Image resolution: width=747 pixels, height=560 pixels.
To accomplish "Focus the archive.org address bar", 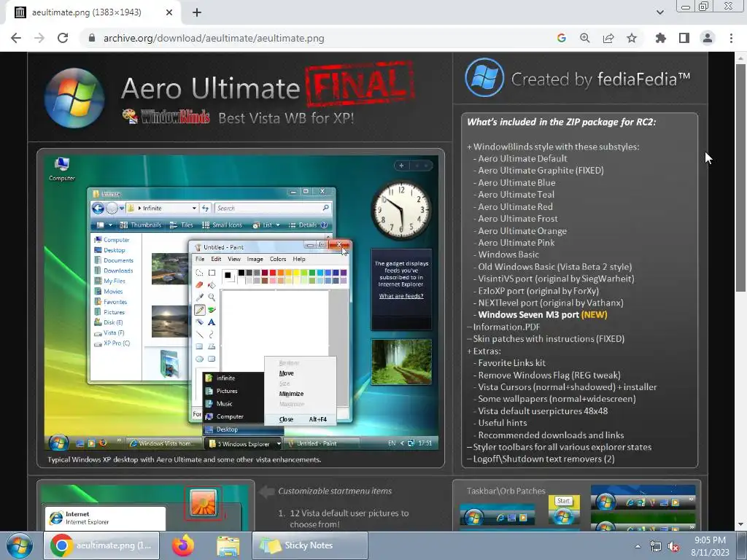I will coord(314,38).
